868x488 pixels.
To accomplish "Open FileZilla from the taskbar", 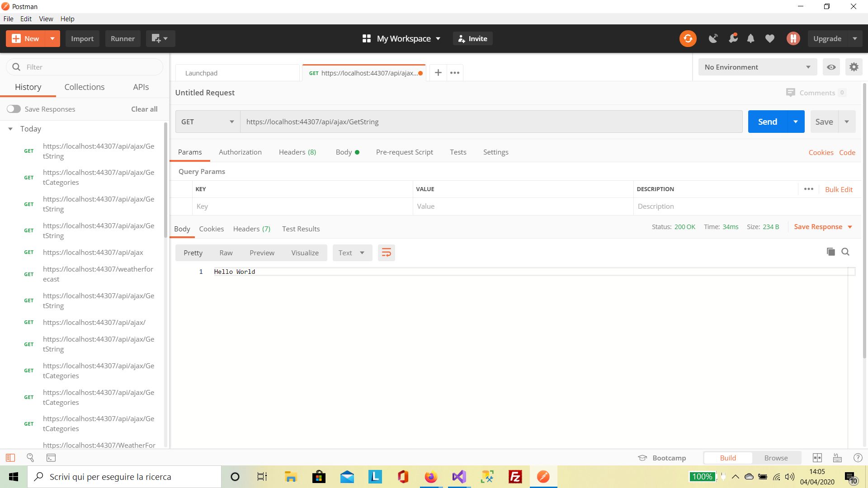I will [x=515, y=477].
